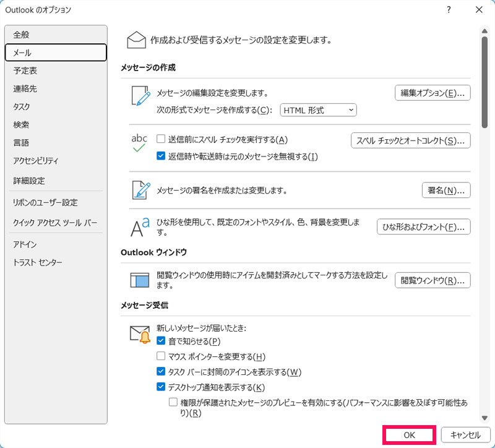Click メッセージ受信 section heading
495x448 pixels.
pos(144,305)
